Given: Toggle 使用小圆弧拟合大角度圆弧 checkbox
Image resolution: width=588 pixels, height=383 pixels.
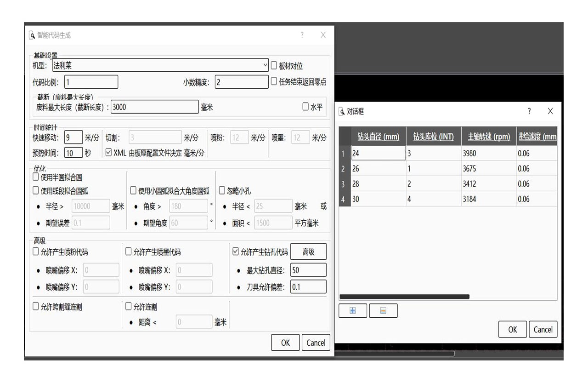Looking at the screenshot, I should click(x=133, y=190).
